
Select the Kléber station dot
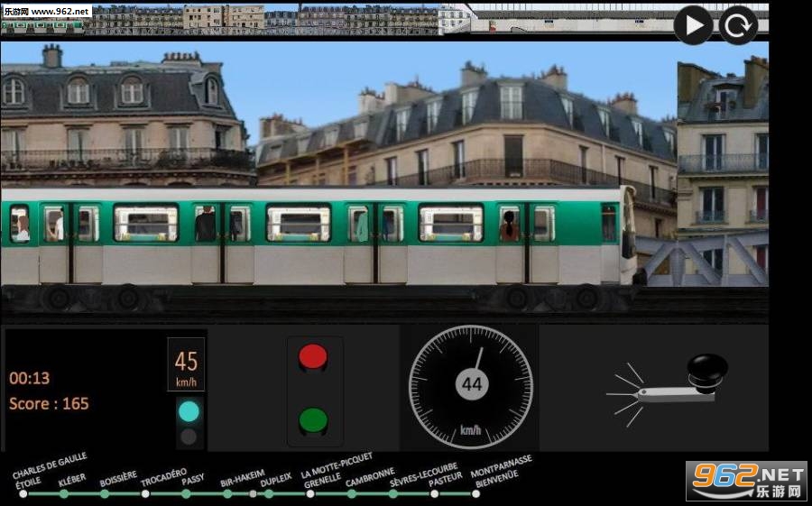(x=64, y=493)
